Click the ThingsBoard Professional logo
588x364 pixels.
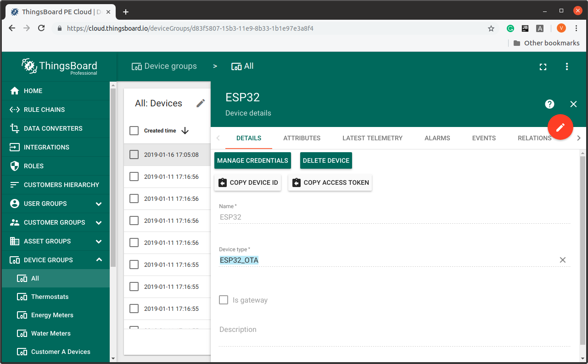(59, 66)
